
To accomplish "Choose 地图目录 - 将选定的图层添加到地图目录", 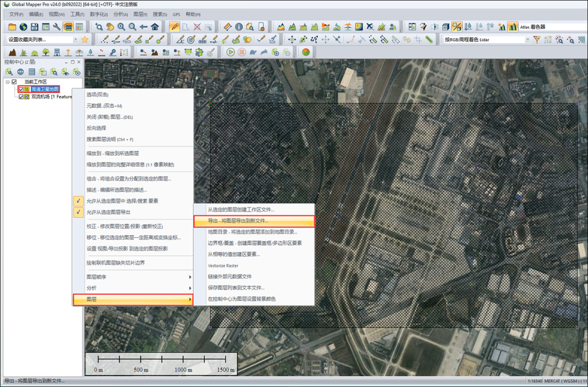I will 254,232.
